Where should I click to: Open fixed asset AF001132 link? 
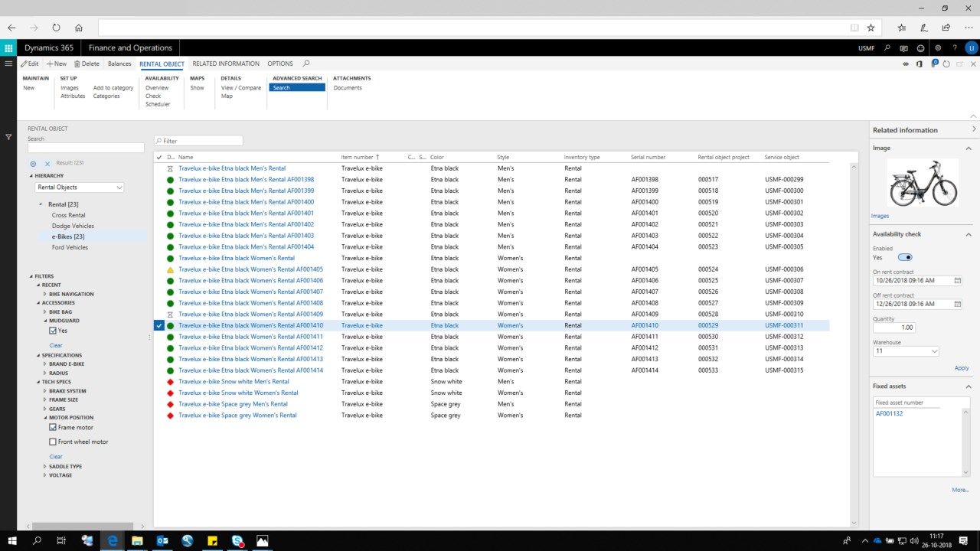[x=889, y=413]
